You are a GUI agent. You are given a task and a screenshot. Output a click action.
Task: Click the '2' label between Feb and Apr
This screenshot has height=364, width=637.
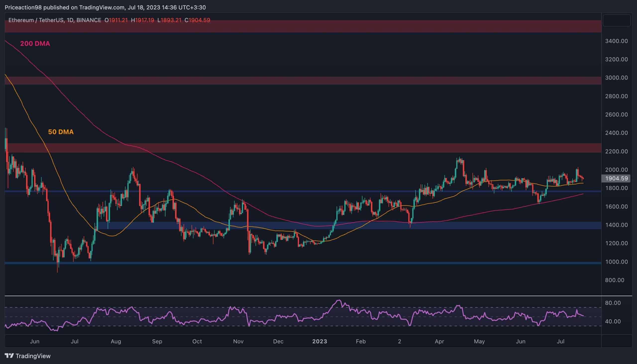pos(400,342)
